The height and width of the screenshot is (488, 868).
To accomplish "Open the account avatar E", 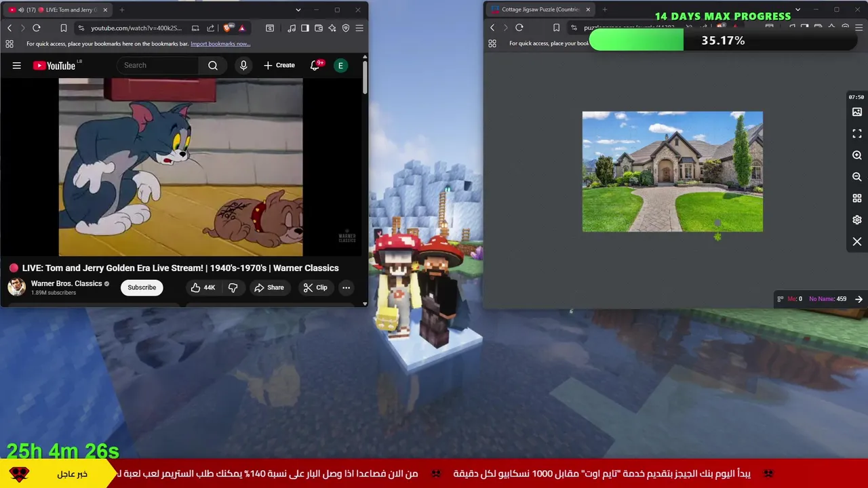I will [340, 65].
